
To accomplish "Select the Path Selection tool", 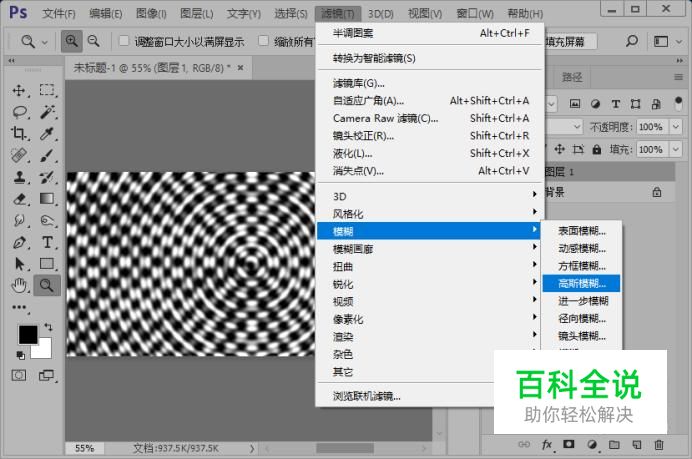I will [x=19, y=264].
